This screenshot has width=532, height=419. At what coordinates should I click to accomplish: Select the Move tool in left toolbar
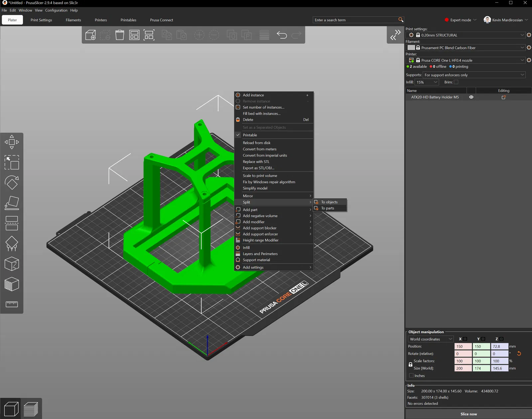[12, 142]
